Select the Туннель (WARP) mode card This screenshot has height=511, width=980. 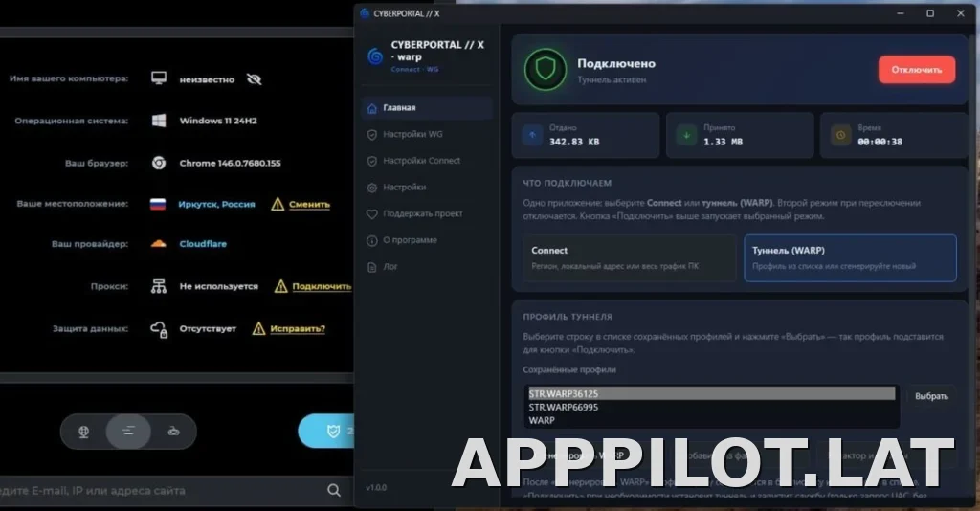coord(850,258)
